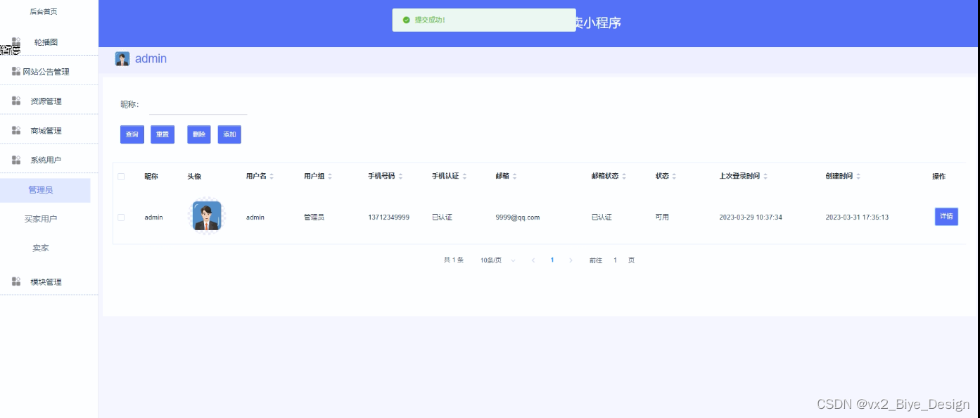Expand the 商城管理 sidebar menu
This screenshot has height=418, width=980.
[49, 130]
